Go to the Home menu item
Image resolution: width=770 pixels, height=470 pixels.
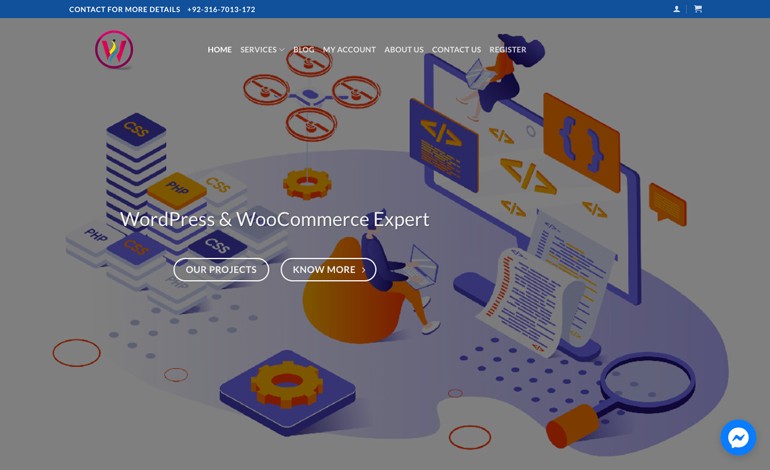(220, 50)
